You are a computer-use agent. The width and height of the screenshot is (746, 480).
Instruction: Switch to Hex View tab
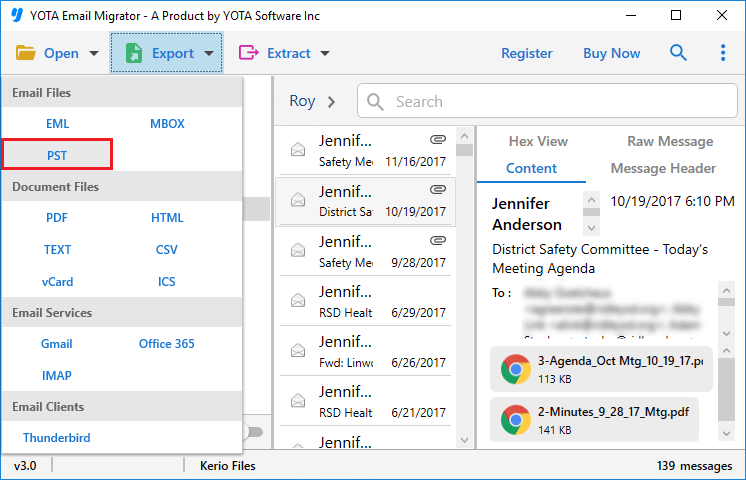point(538,141)
